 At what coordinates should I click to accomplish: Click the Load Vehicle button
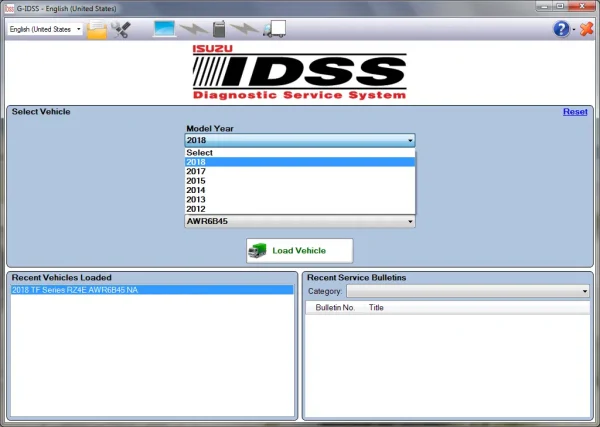pyautogui.click(x=300, y=251)
